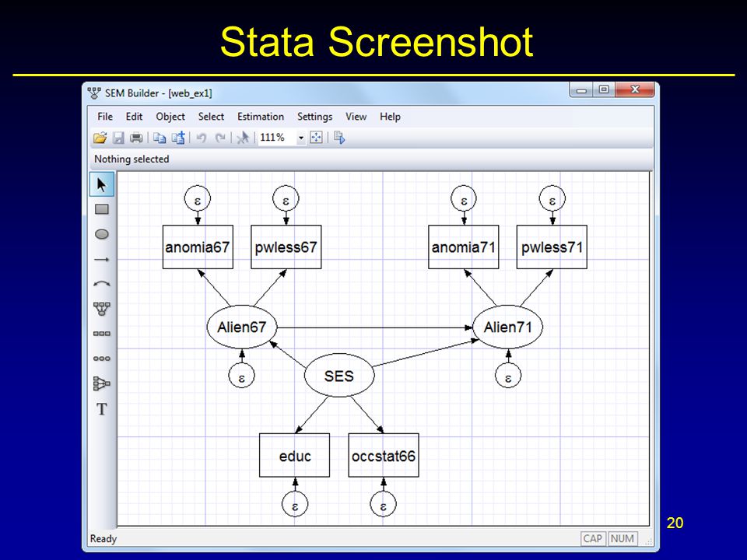Minimize the SEM Builder window
The height and width of the screenshot is (560, 747).
(x=581, y=89)
